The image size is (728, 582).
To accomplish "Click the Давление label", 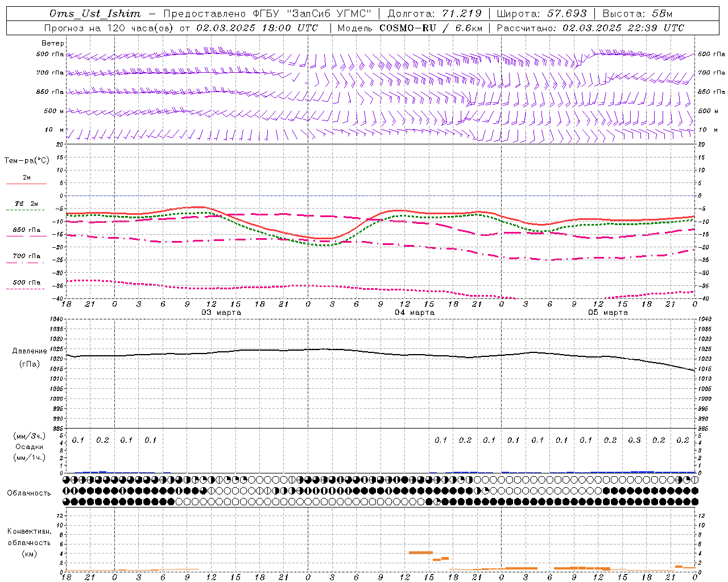I will (x=30, y=351).
